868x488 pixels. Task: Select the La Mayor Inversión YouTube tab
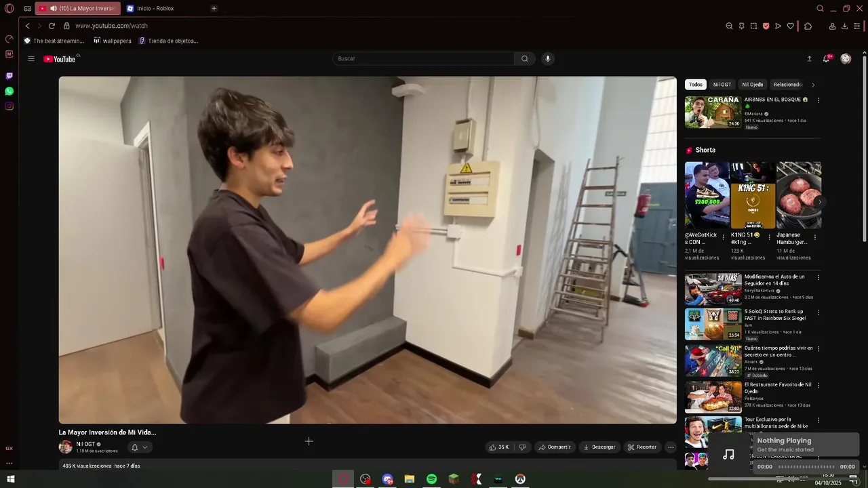pos(77,9)
